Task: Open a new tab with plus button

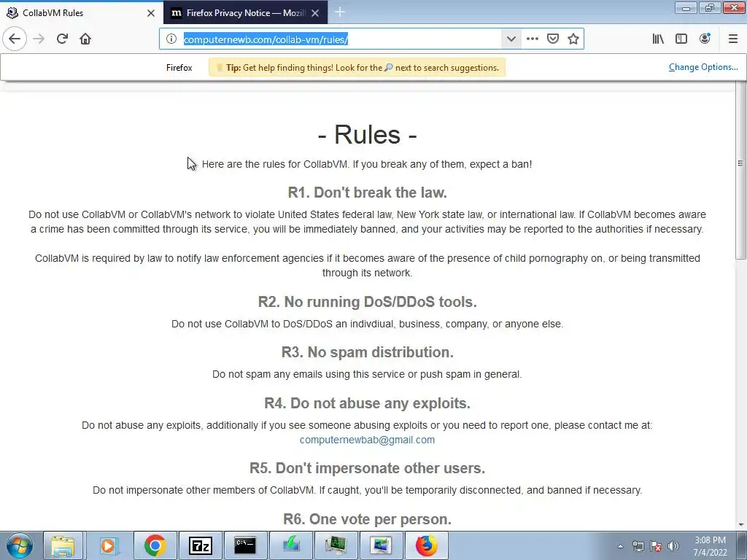Action: coord(340,12)
